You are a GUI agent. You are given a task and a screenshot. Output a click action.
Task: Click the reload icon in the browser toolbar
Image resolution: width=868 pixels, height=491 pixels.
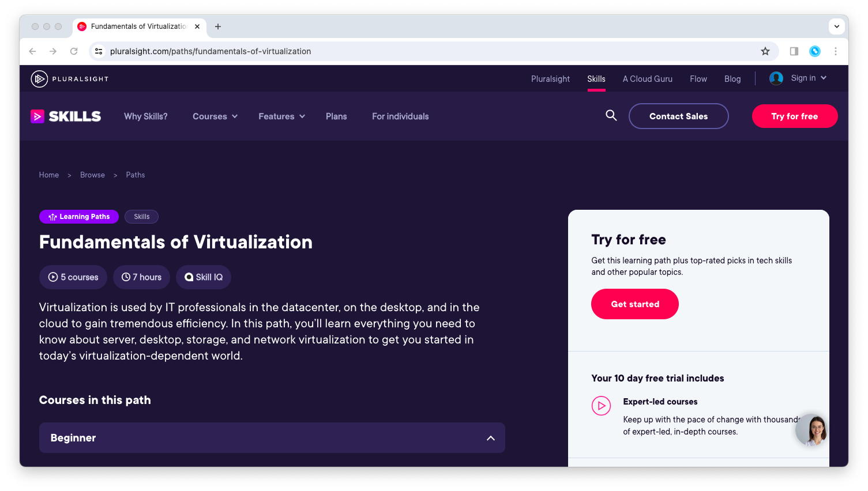tap(74, 51)
